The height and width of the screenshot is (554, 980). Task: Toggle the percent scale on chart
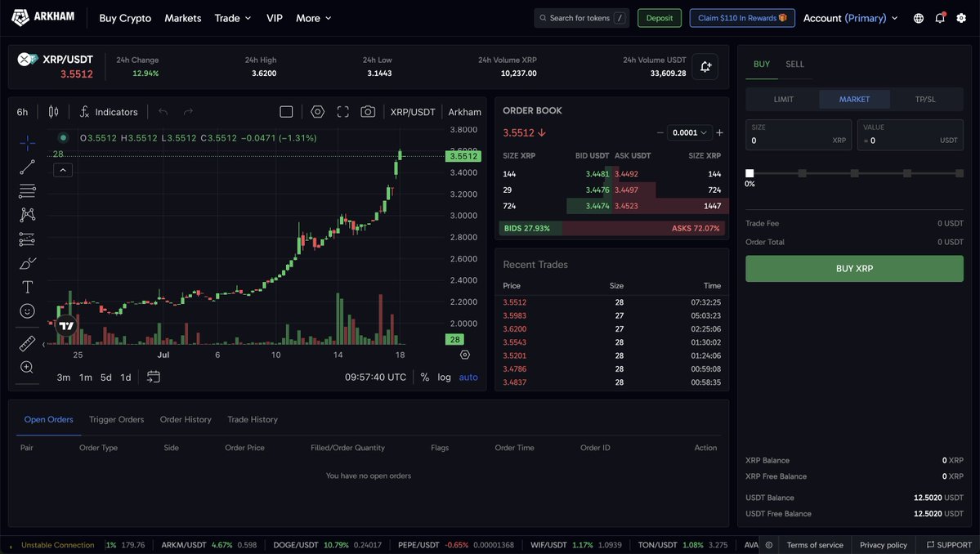click(425, 378)
